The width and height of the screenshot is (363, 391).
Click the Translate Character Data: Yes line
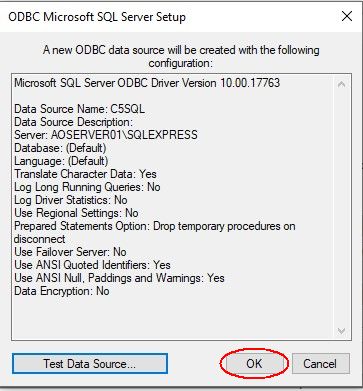coord(85,174)
